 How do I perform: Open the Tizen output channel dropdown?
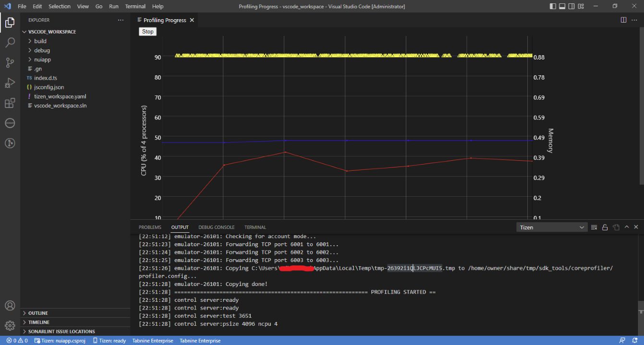point(552,227)
